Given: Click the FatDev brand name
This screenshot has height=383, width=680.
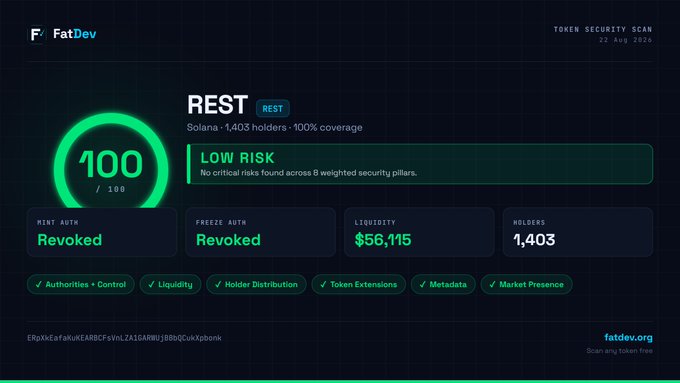Looking at the screenshot, I should pos(75,34).
